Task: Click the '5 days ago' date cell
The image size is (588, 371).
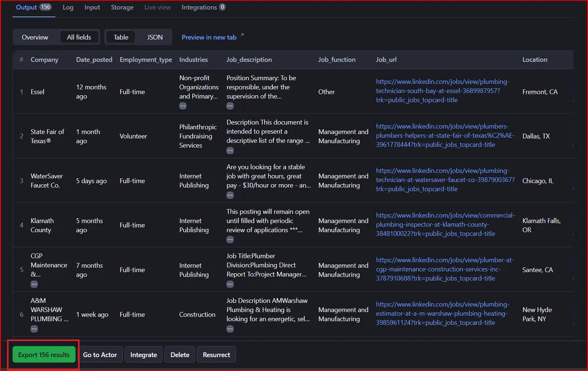Action: [x=91, y=181]
